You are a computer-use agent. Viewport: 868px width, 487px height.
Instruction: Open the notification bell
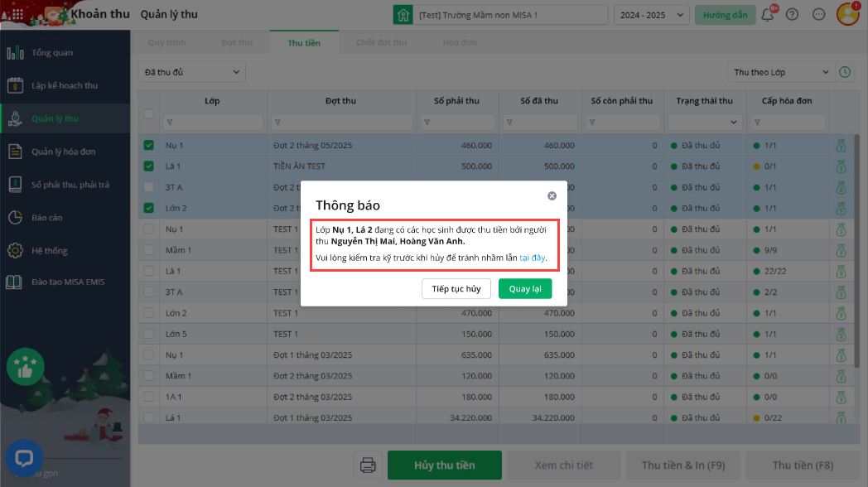point(767,15)
